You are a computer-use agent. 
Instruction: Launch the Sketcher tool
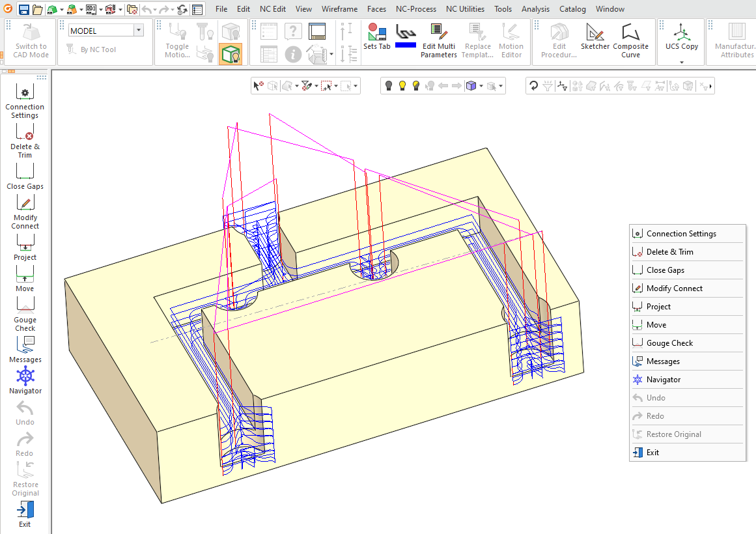595,38
